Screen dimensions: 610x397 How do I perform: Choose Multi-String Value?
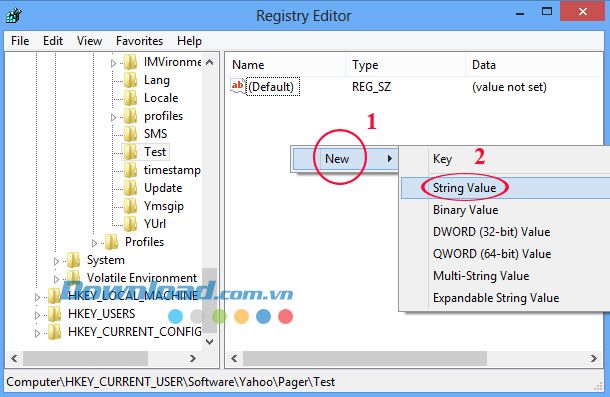point(505,276)
